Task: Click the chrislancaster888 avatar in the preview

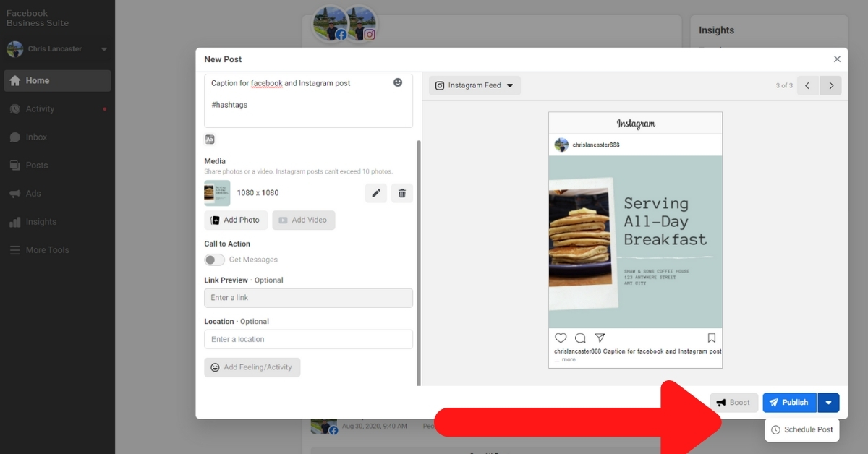Action: point(561,145)
